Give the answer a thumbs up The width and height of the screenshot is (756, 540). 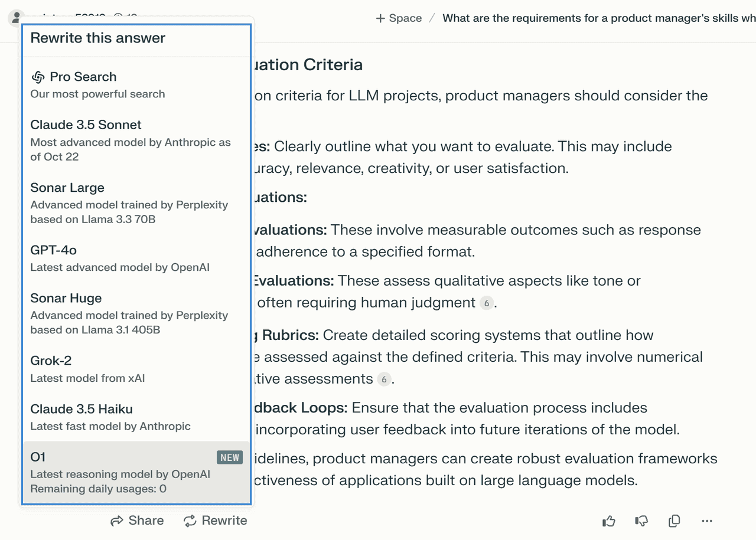[x=609, y=521]
